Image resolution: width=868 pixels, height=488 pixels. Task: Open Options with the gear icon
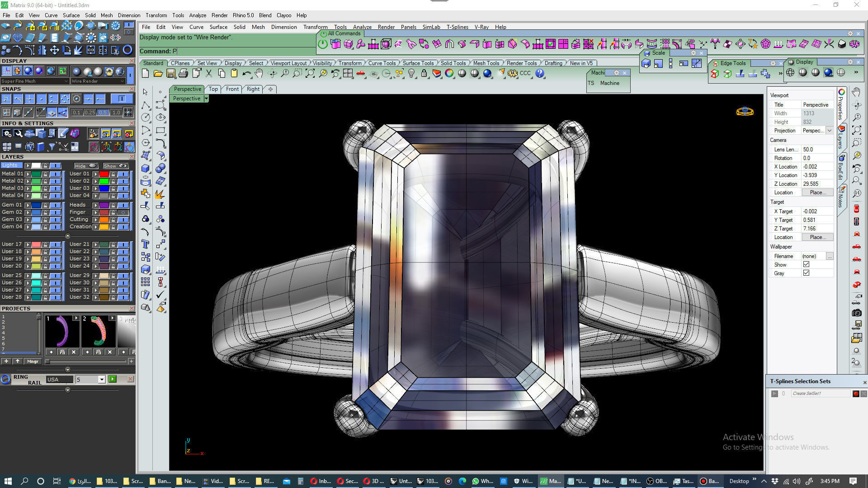coord(512,73)
